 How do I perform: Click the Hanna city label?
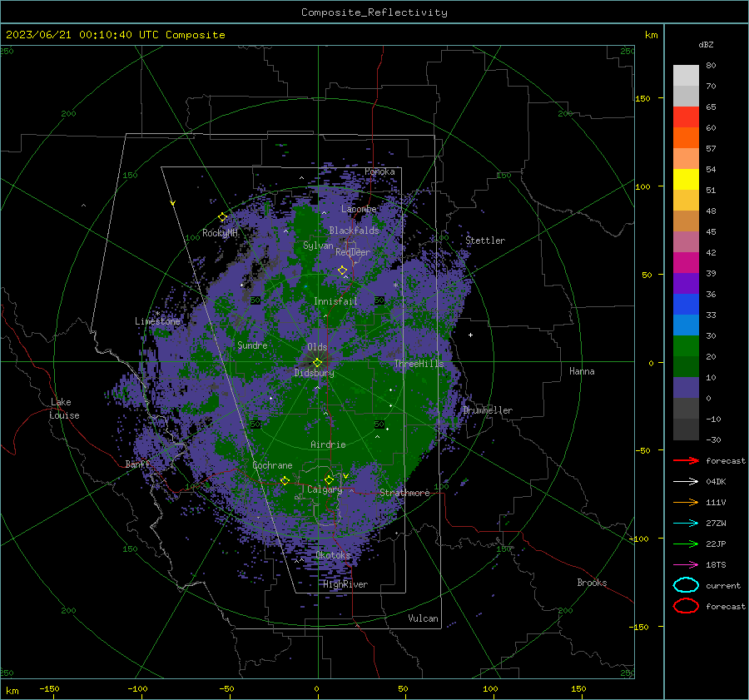[582, 371]
